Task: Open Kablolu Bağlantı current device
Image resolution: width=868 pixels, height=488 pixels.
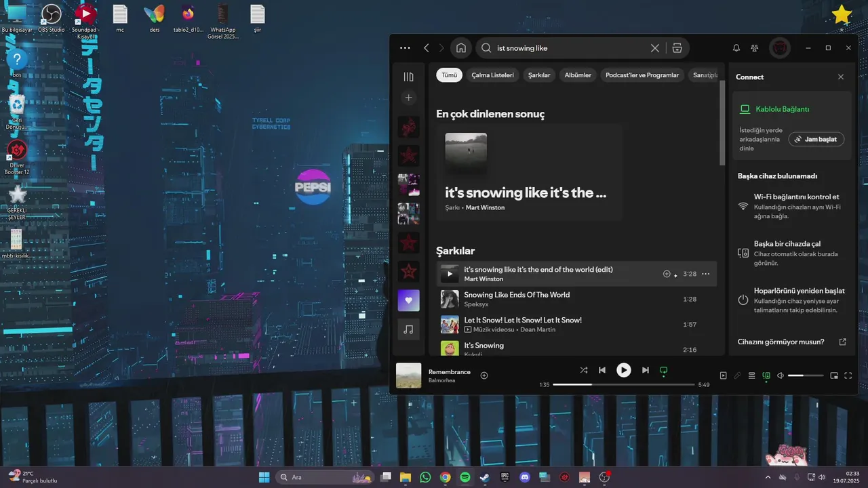Action: [782, 109]
